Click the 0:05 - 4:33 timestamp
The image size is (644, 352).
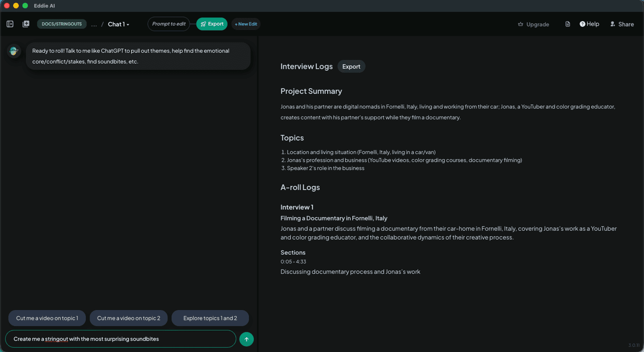click(293, 261)
